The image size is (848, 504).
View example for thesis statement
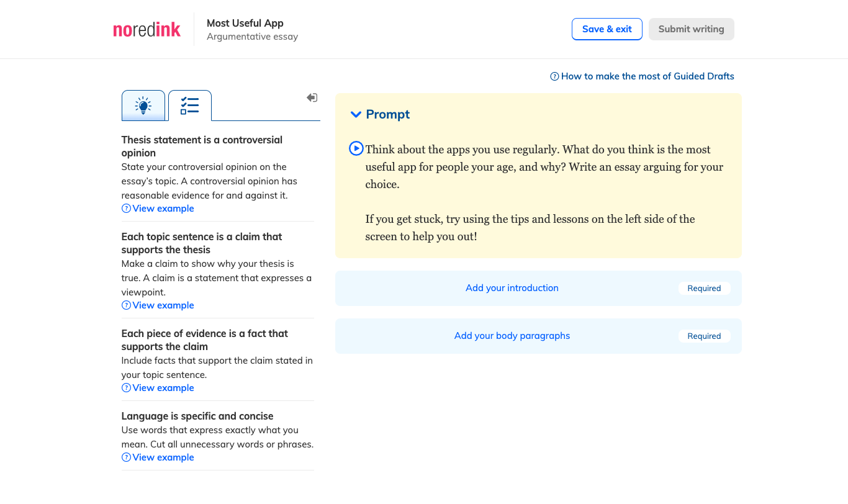(x=158, y=209)
